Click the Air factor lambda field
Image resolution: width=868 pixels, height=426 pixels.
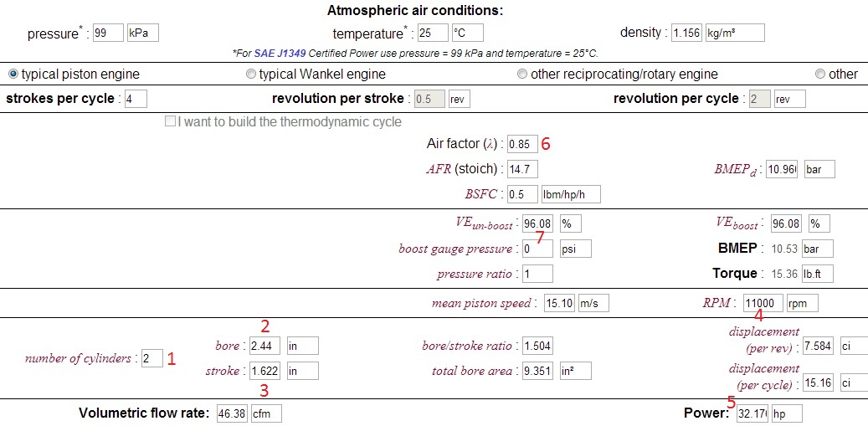pos(522,144)
